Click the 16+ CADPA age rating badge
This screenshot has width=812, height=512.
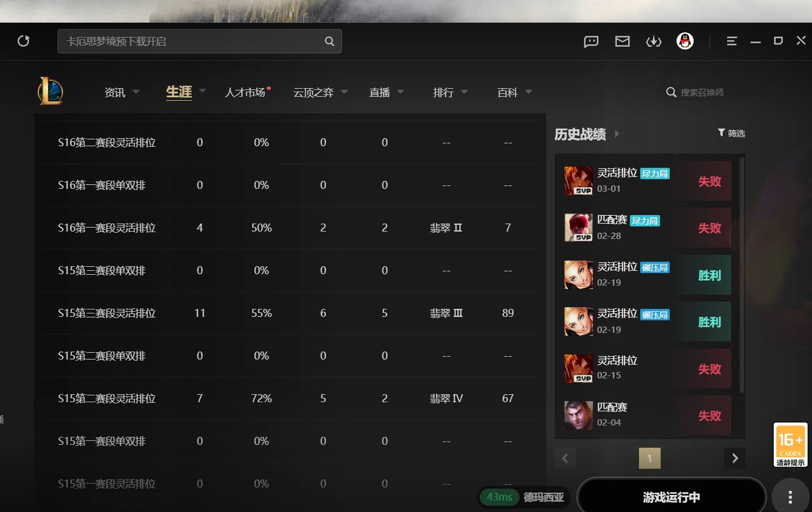tap(790, 444)
